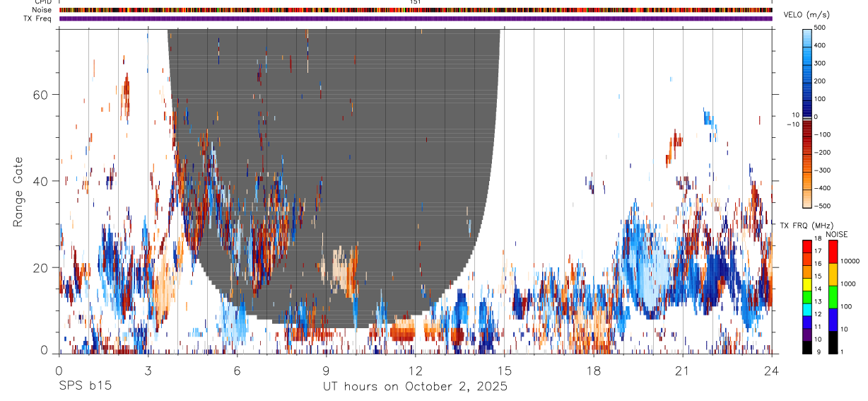
Task: Click the 12 tick label on UT hours axis
Action: tap(415, 371)
